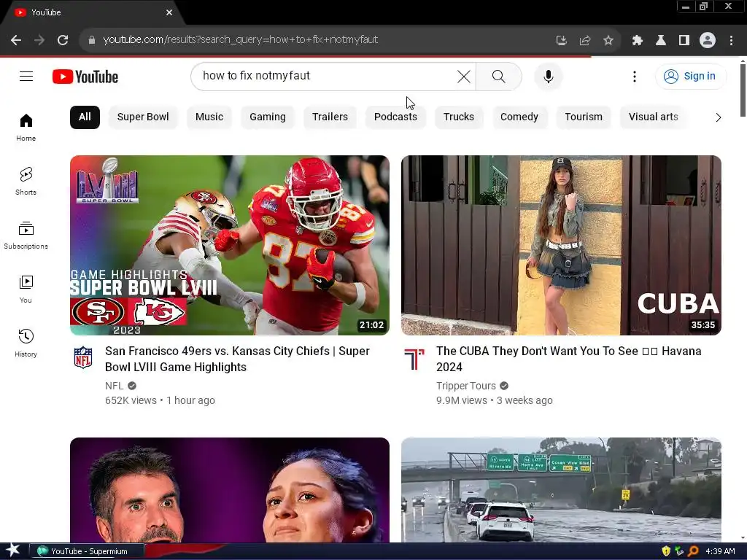Open the browser profile avatar
747x560 pixels.
(708, 40)
